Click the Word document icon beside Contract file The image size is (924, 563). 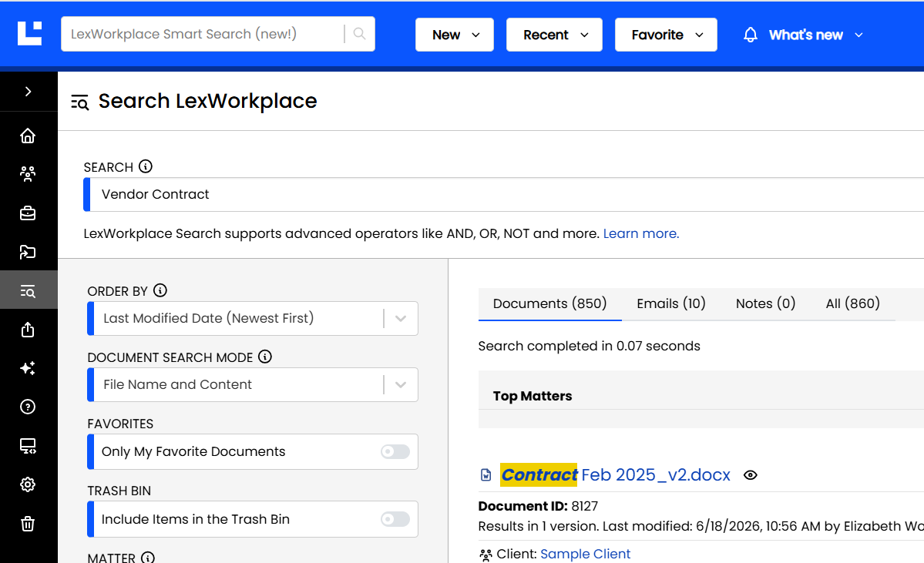(x=486, y=474)
